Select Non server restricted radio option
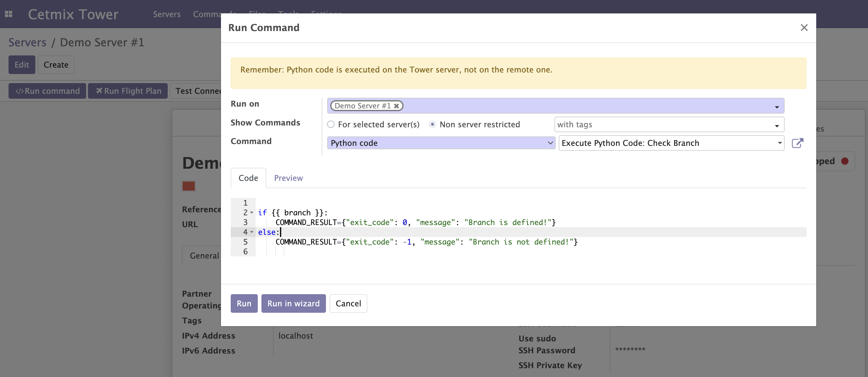 pos(432,125)
